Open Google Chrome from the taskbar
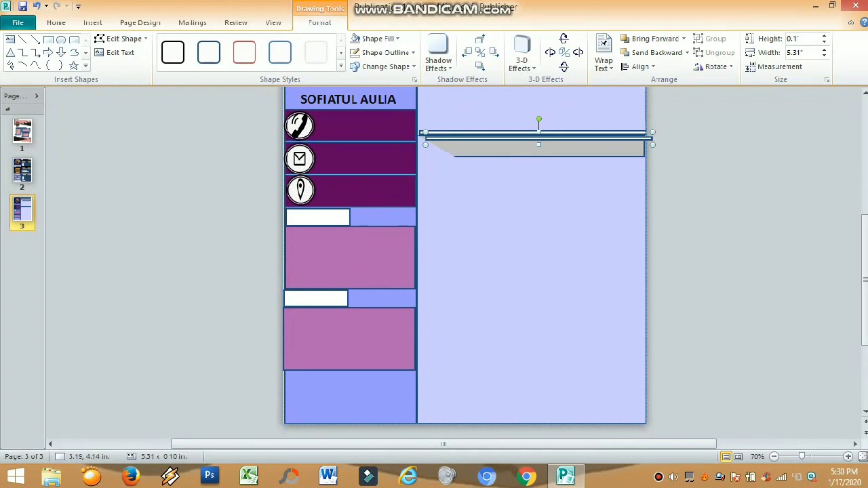This screenshot has width=868, height=488. pyautogui.click(x=526, y=476)
